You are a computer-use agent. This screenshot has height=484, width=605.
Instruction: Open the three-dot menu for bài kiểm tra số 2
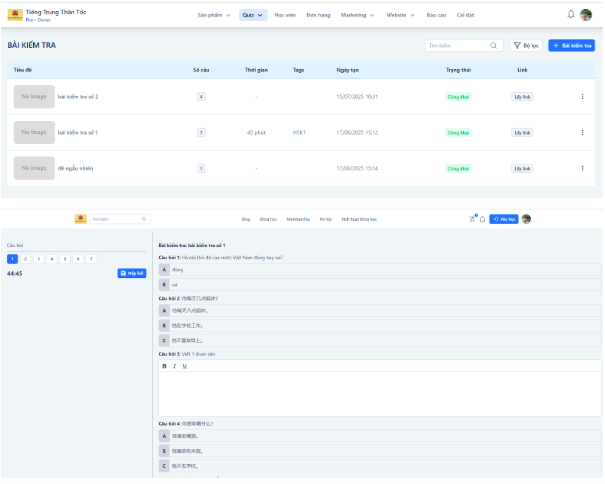pyautogui.click(x=583, y=97)
